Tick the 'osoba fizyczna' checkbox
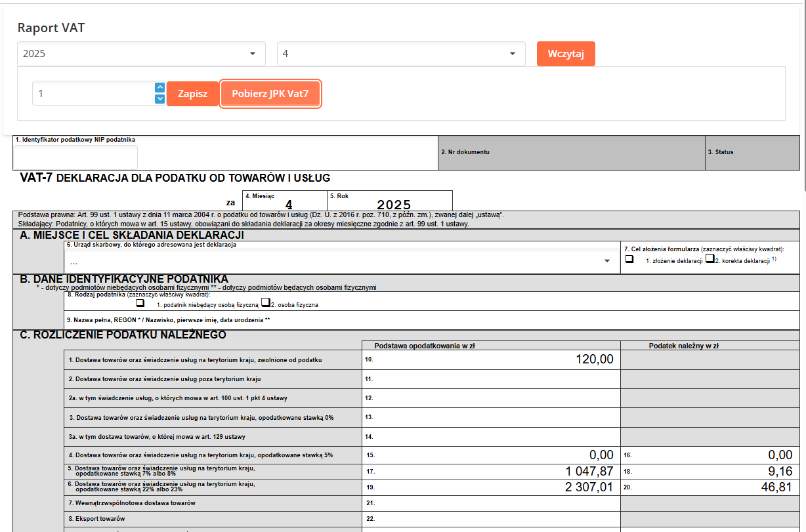The height and width of the screenshot is (532, 806). coord(265,303)
